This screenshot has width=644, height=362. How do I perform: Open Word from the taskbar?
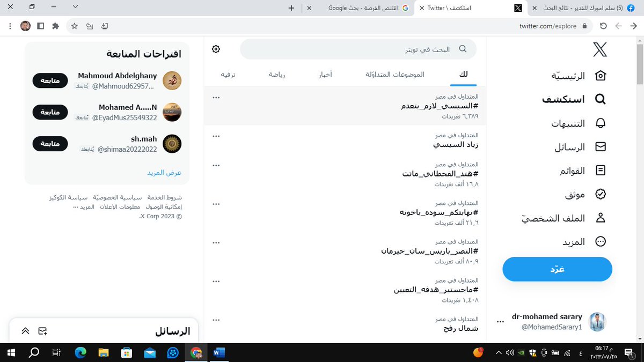(218, 352)
